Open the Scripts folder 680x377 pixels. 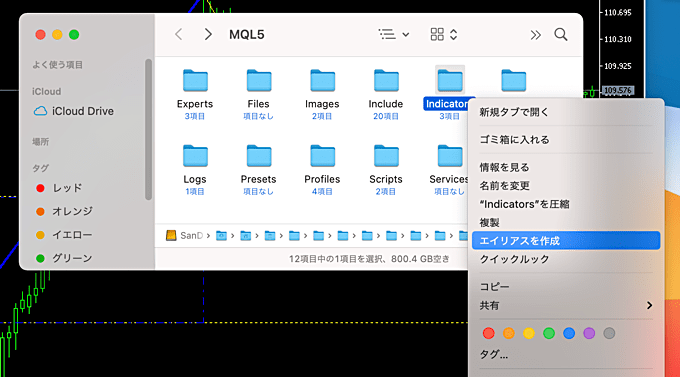click(386, 156)
